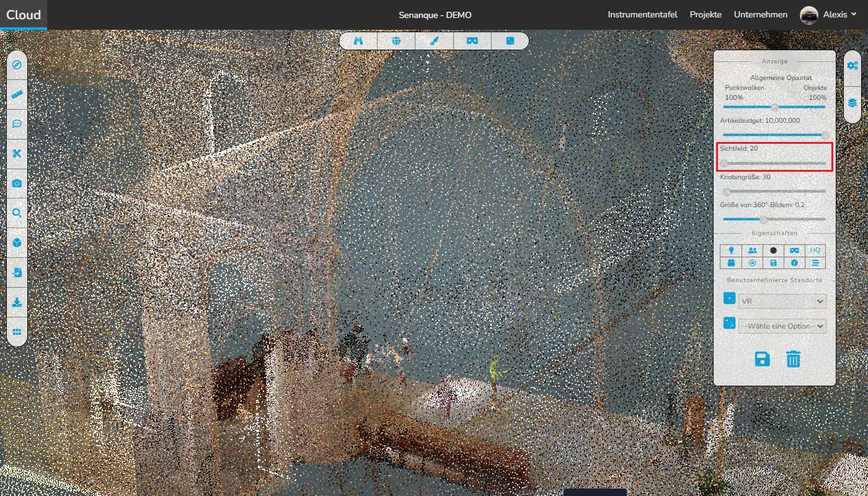Toggle the box property in Eigenschaften
Image resolution: width=868 pixels, height=496 pixels.
731,263
